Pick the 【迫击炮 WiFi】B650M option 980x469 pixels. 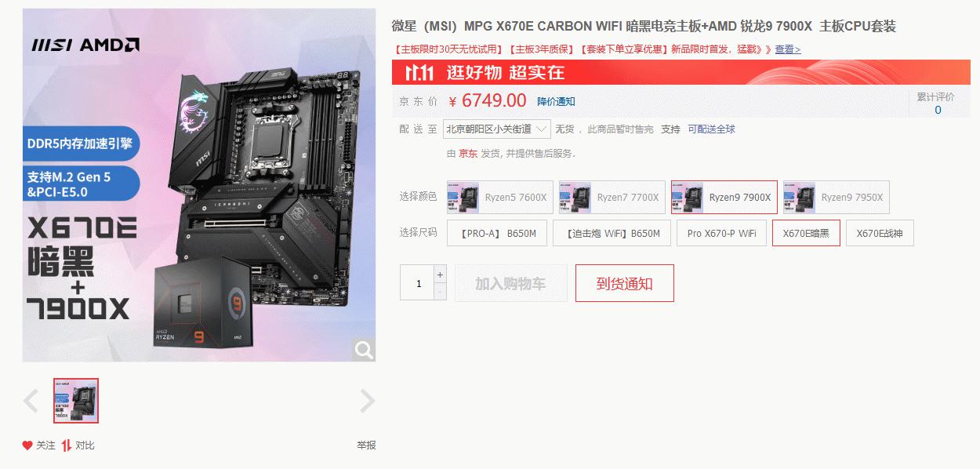click(612, 234)
